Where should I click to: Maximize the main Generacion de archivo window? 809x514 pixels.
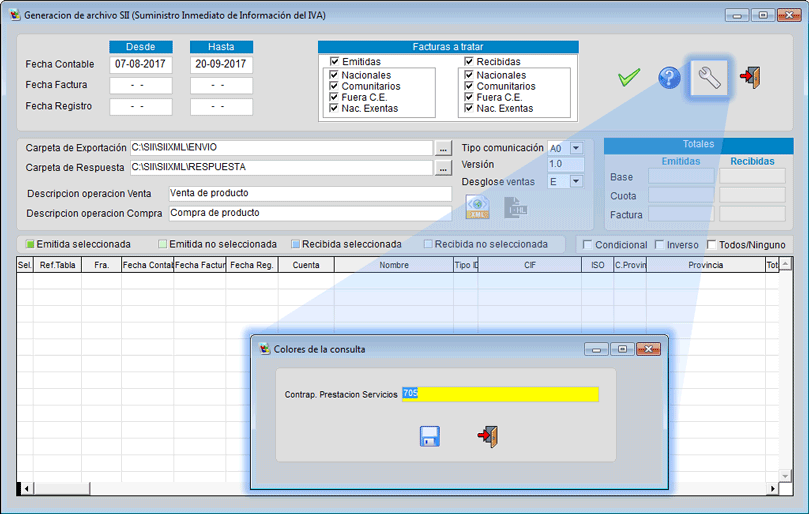tap(763, 15)
